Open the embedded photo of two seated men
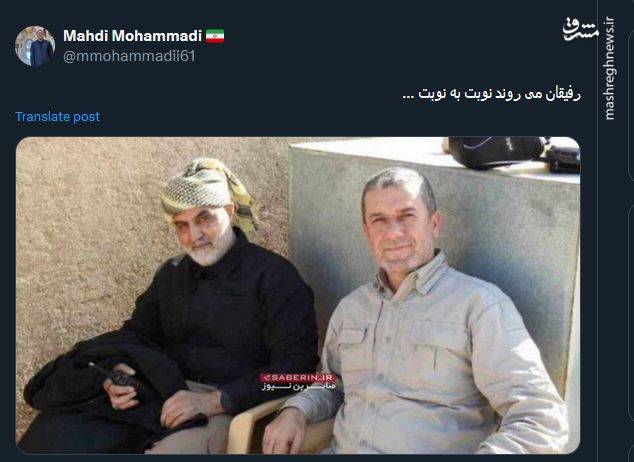 click(298, 295)
